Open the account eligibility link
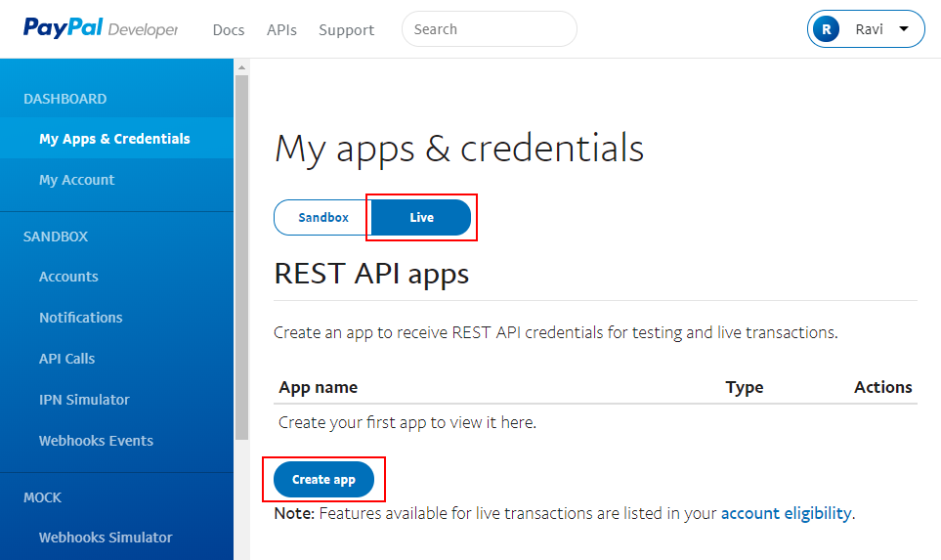 pyautogui.click(x=786, y=513)
